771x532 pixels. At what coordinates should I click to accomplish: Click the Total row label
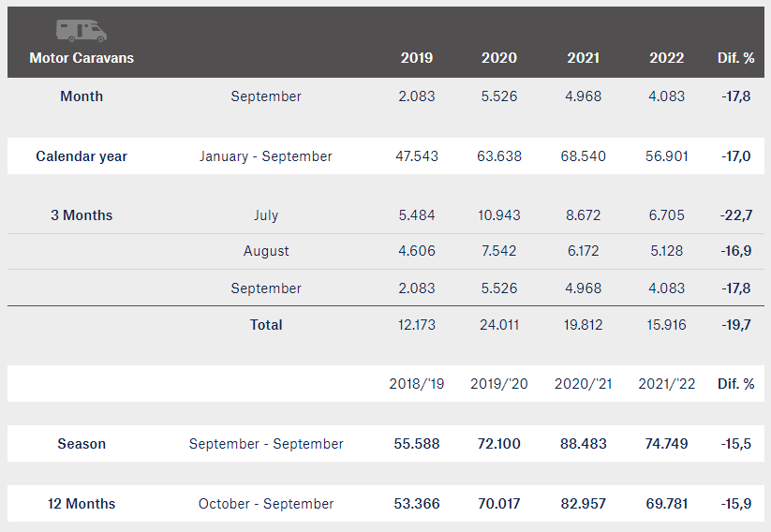[x=266, y=325]
